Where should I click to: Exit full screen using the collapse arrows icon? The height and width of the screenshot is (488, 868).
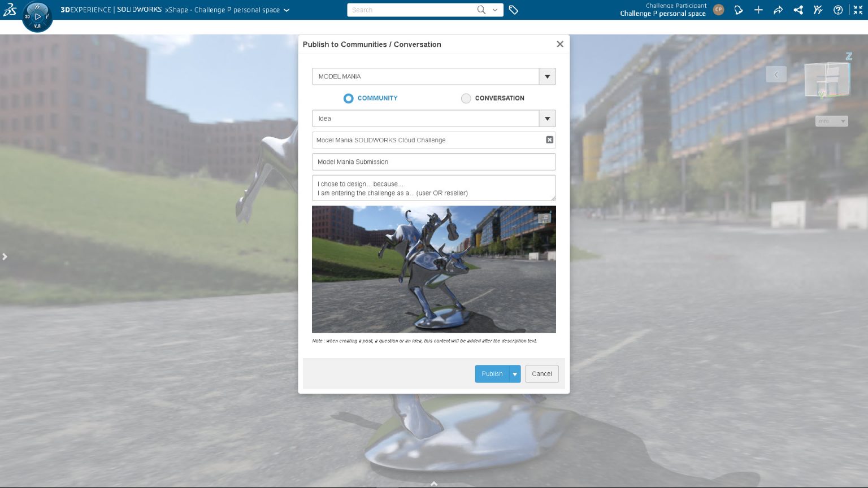tap(857, 10)
